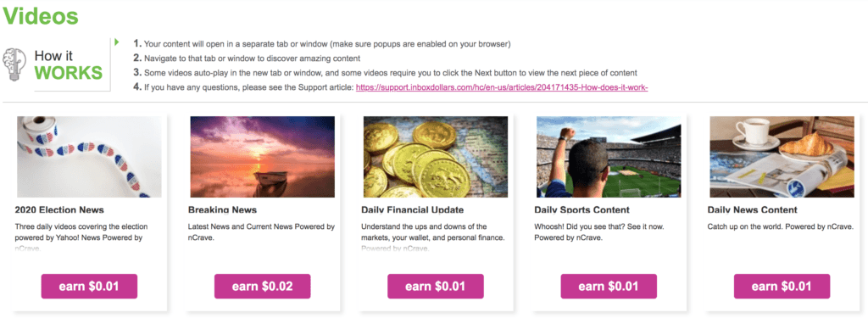
Task: Click the lightbulb brain icon
Action: pyautogui.click(x=14, y=64)
